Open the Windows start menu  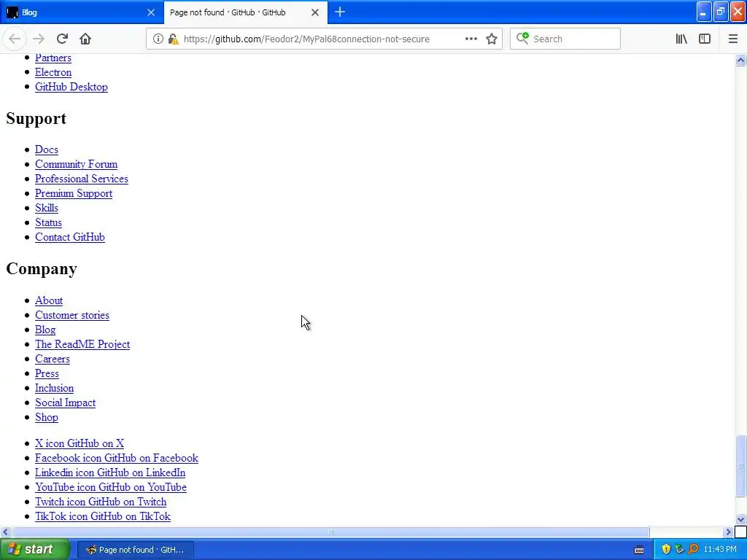[x=34, y=549]
